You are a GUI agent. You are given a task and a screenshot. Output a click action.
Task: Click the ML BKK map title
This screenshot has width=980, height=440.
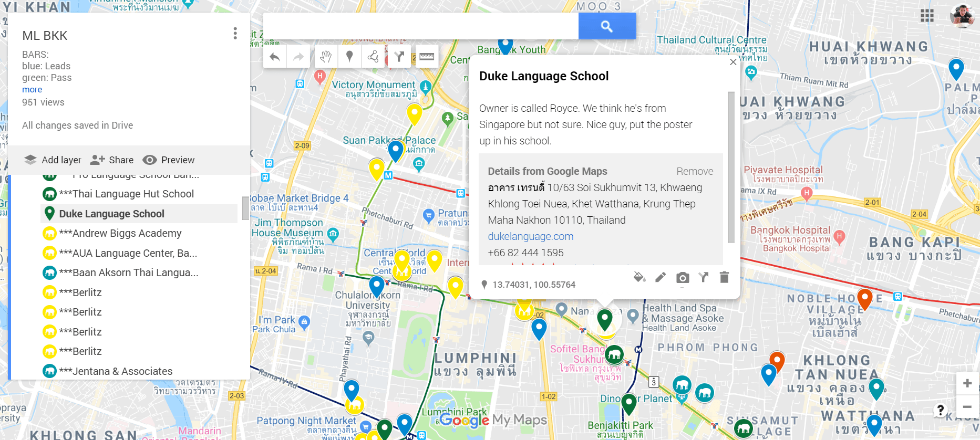click(45, 36)
